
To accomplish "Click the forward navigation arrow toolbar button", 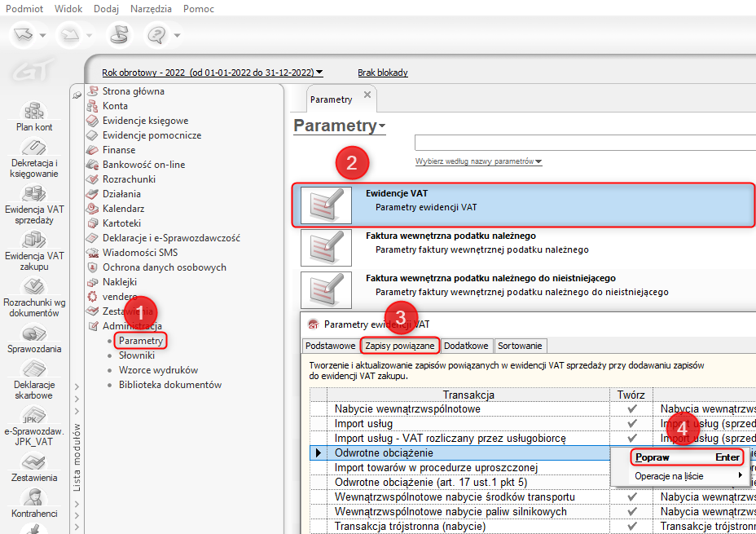I will [70, 35].
